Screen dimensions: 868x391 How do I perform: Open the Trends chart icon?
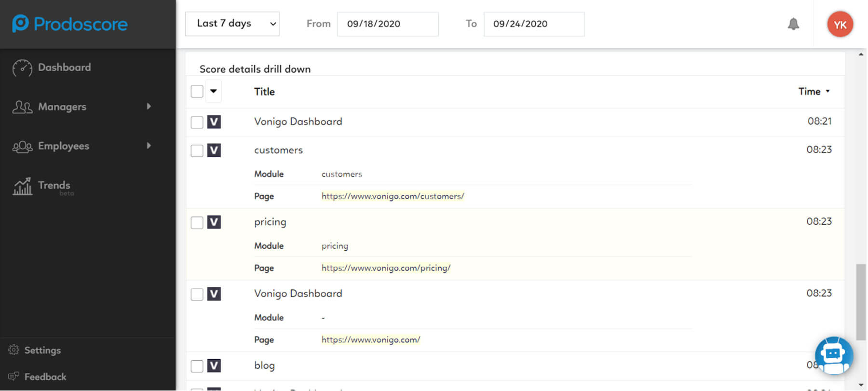22,186
